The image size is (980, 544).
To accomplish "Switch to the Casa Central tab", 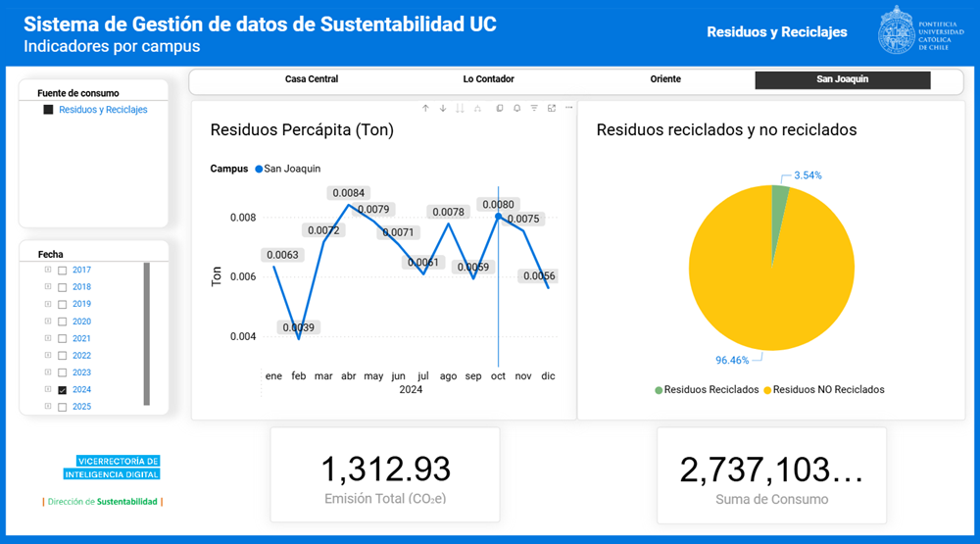I will [312, 79].
